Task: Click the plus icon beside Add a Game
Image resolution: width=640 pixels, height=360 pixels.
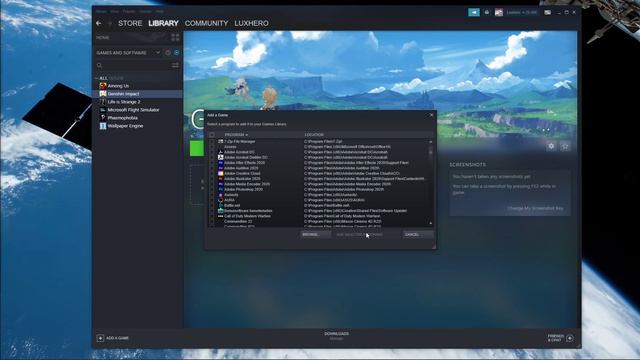Action: coord(100,338)
